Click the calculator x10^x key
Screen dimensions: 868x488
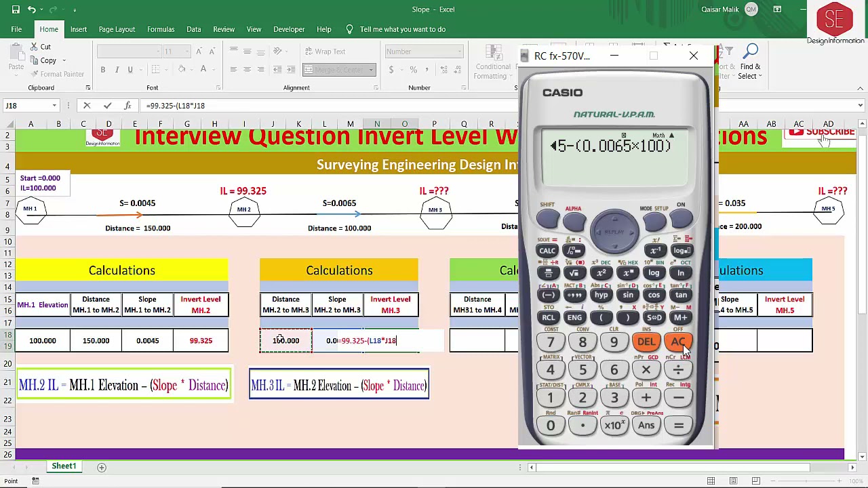coord(614,426)
